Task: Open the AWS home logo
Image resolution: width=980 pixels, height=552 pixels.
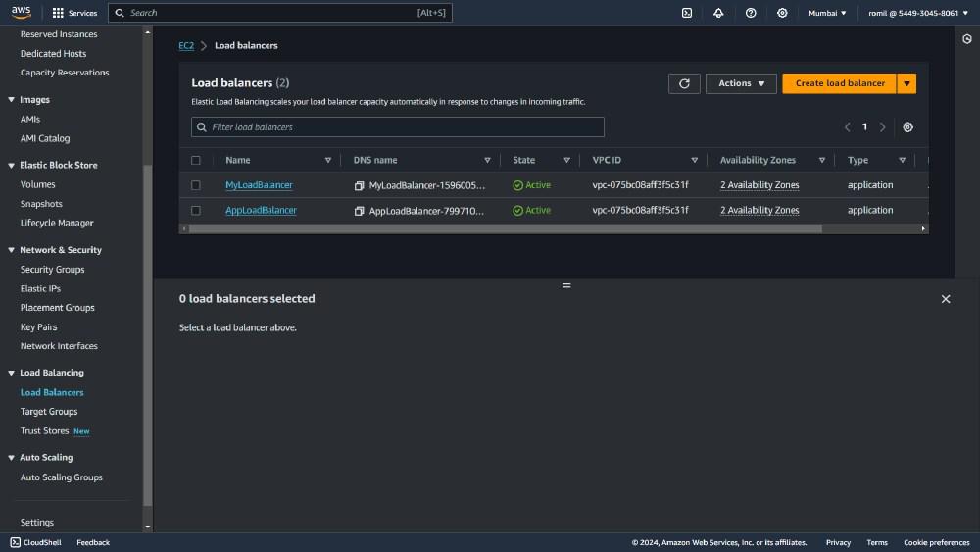Action: (x=21, y=13)
